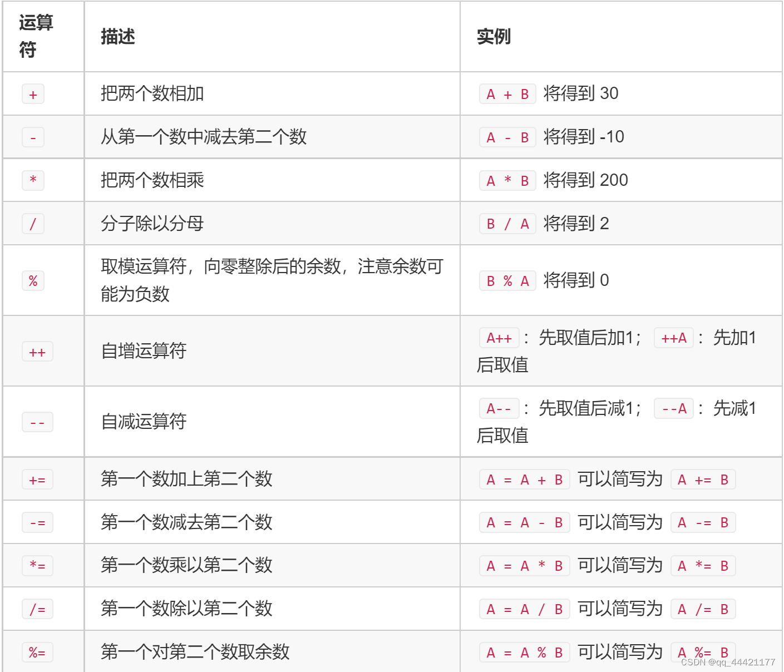Click the / operator badge
This screenshot has height=672, width=784.
tap(32, 223)
